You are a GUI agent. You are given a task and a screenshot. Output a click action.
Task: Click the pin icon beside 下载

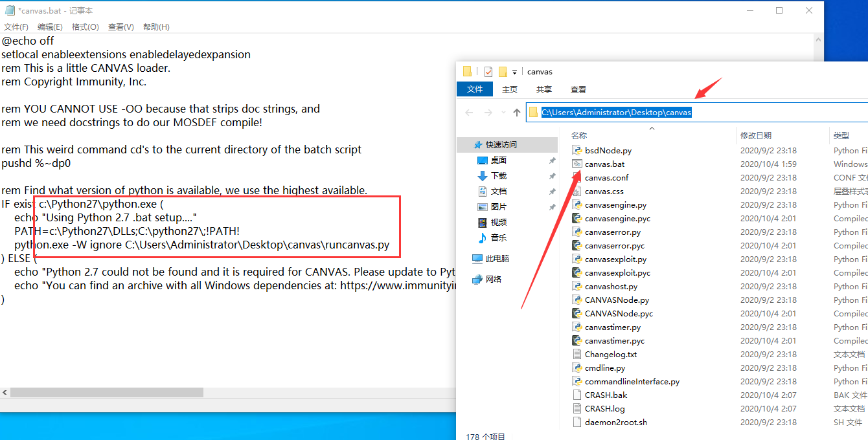(552, 176)
